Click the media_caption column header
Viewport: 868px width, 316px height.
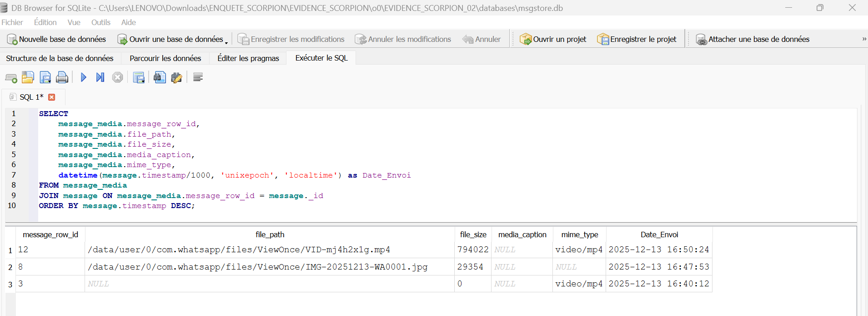tap(522, 234)
